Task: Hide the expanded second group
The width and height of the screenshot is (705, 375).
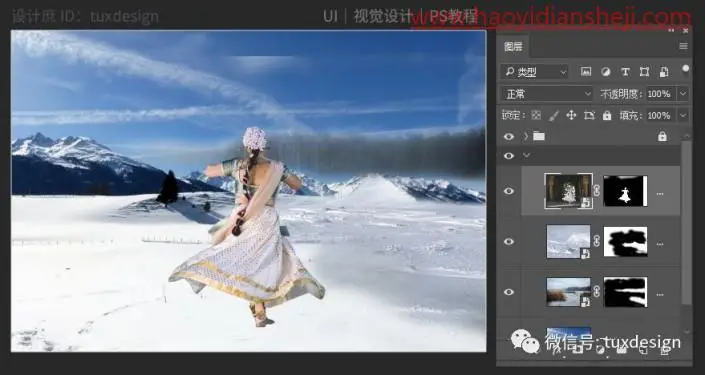Action: coord(509,156)
